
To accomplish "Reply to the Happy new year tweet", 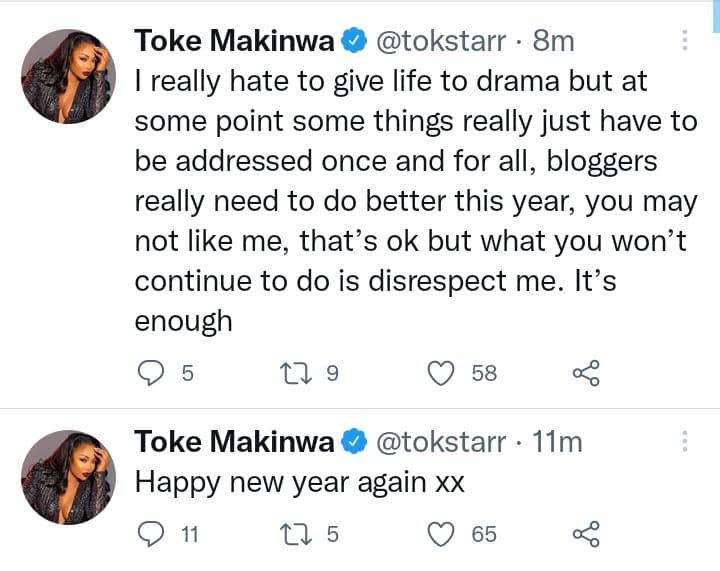I will point(149,535).
